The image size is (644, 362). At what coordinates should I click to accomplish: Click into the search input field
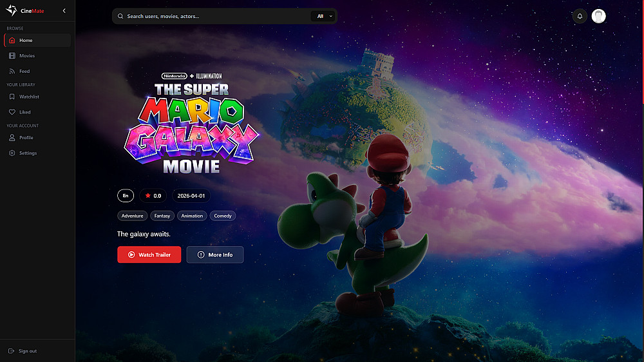pos(217,17)
